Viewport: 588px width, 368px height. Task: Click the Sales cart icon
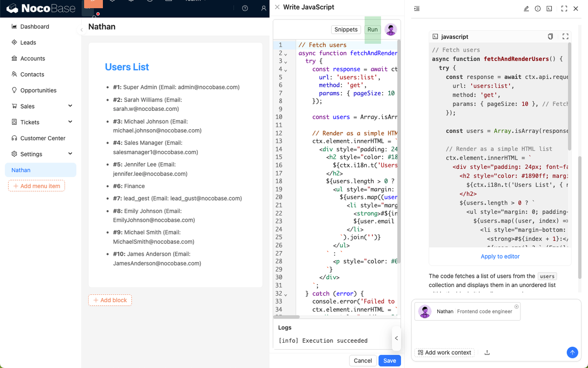pyautogui.click(x=14, y=106)
